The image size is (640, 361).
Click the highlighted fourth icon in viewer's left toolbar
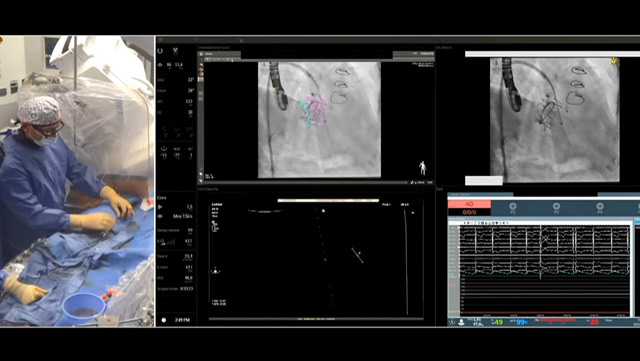pyautogui.click(x=201, y=79)
